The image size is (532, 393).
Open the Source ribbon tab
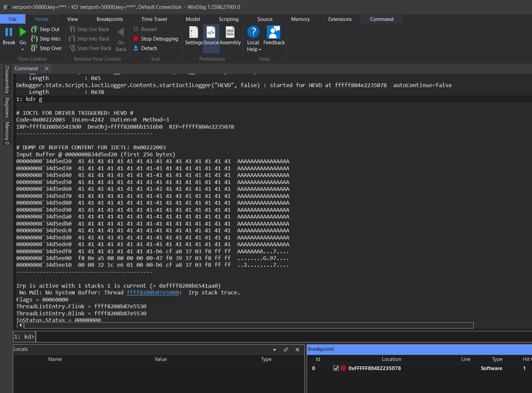pos(265,19)
